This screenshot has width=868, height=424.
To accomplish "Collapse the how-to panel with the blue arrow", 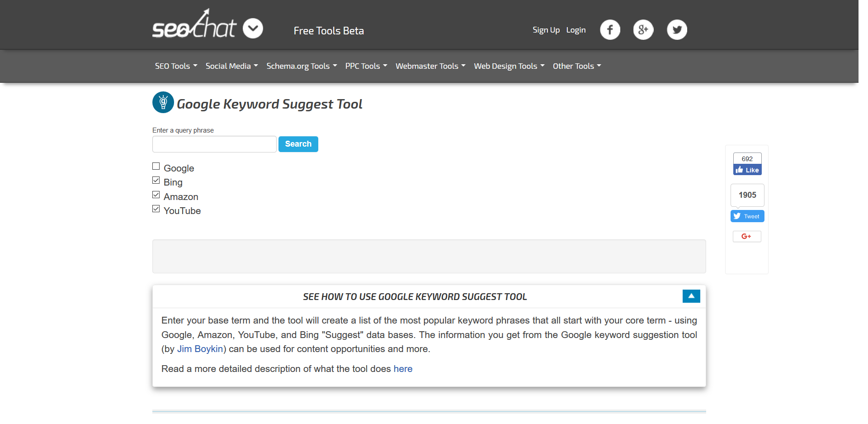I will click(x=691, y=296).
